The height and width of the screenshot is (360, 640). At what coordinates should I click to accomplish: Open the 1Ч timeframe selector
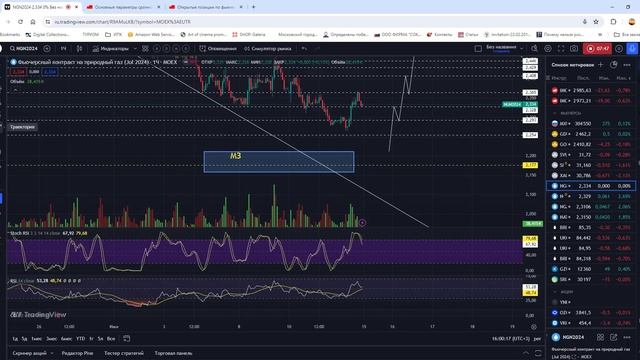[63, 49]
